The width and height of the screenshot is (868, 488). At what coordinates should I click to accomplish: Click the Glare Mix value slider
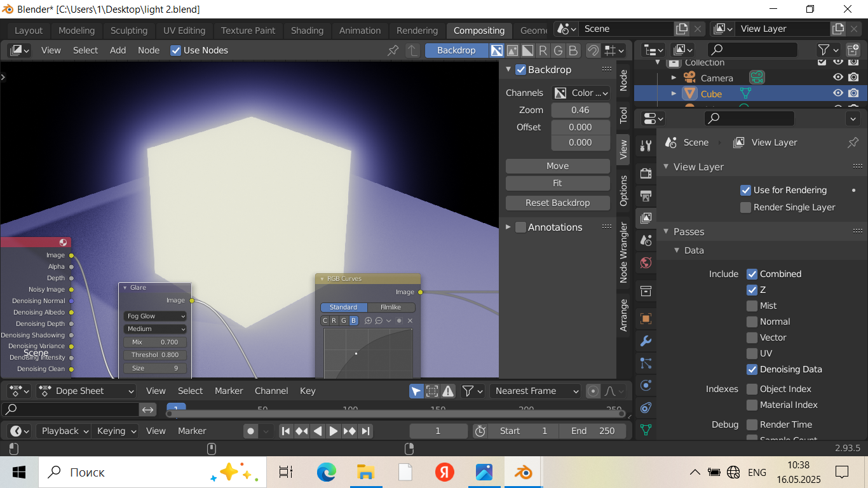point(155,342)
